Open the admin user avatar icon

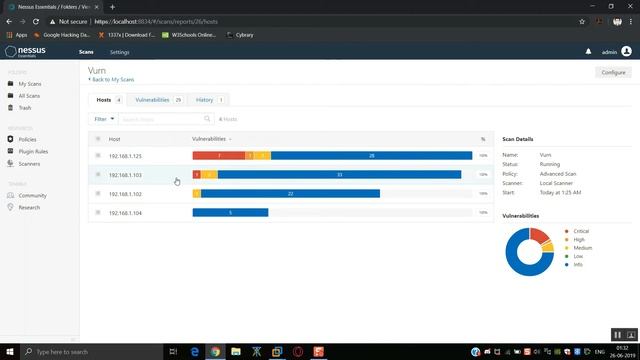[x=626, y=51]
